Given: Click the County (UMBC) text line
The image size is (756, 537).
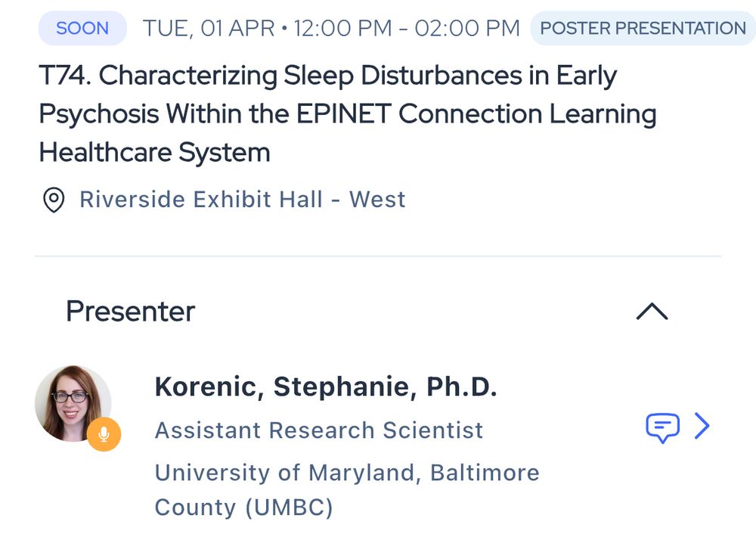Looking at the screenshot, I should coord(244,508).
